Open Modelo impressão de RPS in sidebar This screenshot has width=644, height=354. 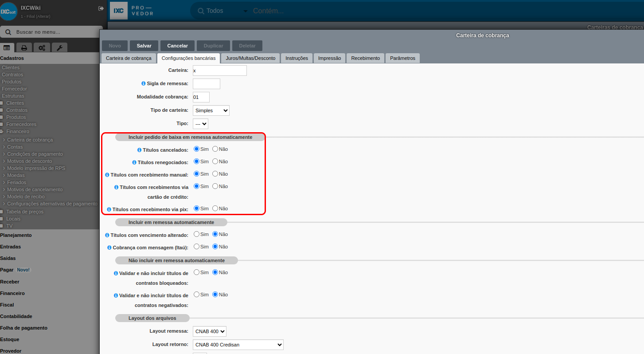pyautogui.click(x=36, y=168)
